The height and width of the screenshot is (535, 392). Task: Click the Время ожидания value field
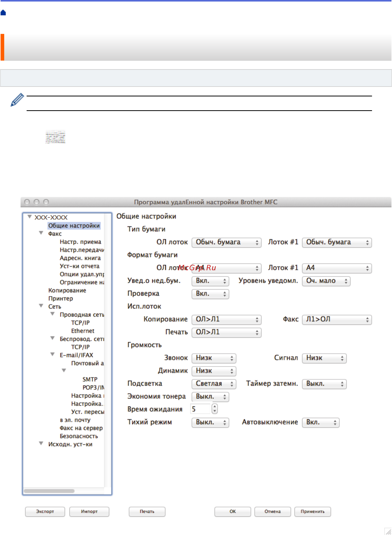coord(201,409)
